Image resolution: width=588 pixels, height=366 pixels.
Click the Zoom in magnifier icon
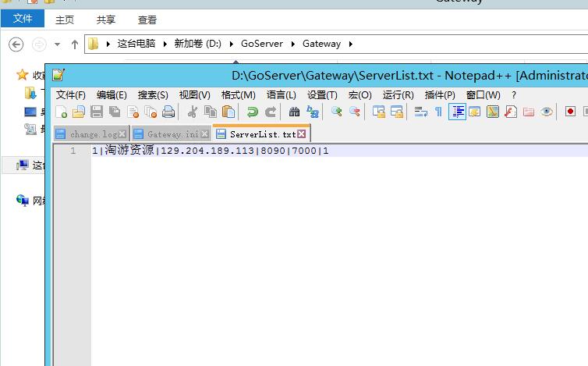[x=337, y=112]
